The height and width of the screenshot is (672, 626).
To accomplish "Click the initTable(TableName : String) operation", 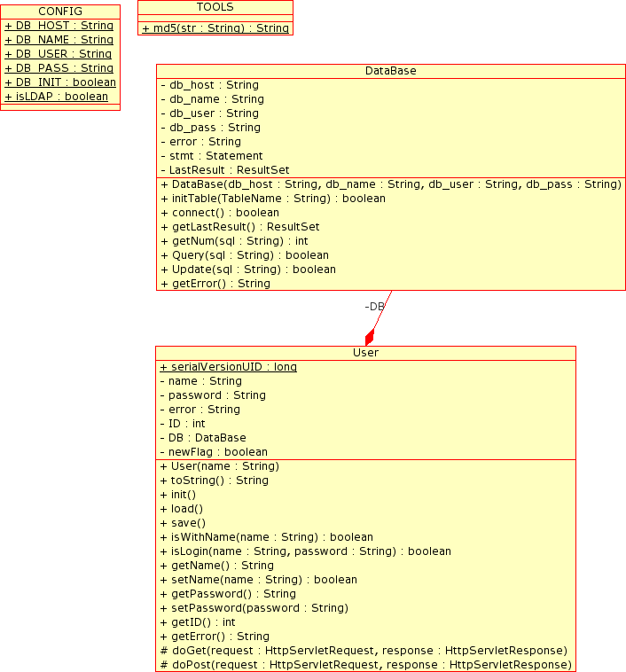I will tap(273, 199).
